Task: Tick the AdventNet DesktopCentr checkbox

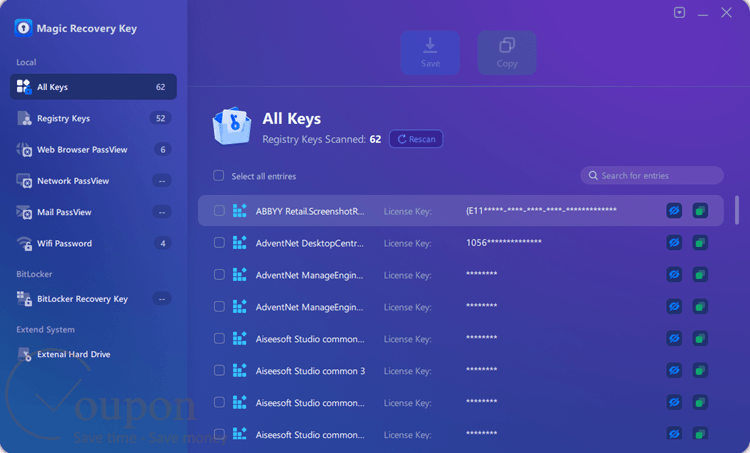Action: click(x=219, y=243)
